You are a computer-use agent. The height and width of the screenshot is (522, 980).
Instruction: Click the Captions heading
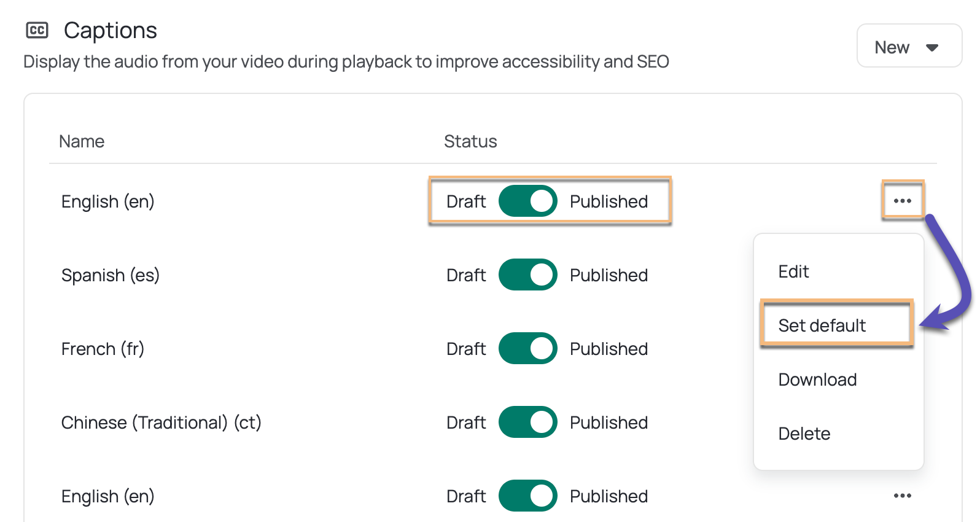click(x=111, y=30)
